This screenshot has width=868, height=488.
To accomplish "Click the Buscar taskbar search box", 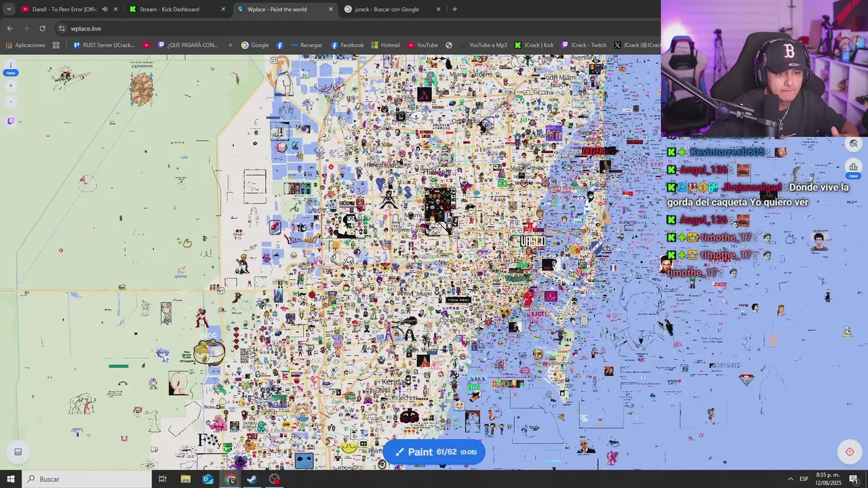I will 87,479.
